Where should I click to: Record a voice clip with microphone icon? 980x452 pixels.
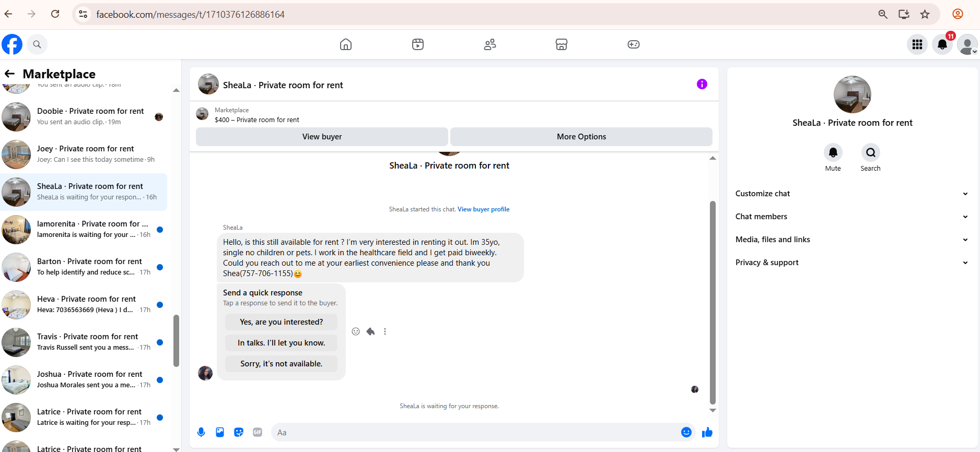coord(201,432)
